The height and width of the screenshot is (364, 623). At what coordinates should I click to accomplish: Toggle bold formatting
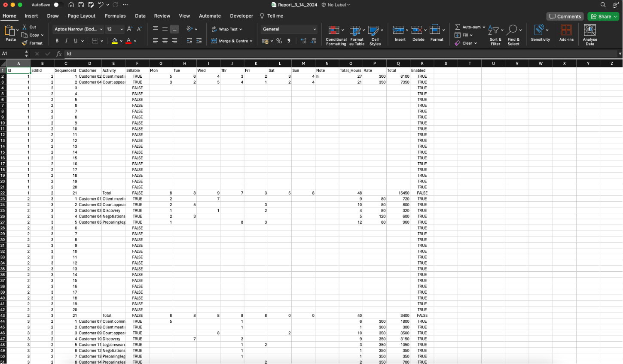click(57, 41)
